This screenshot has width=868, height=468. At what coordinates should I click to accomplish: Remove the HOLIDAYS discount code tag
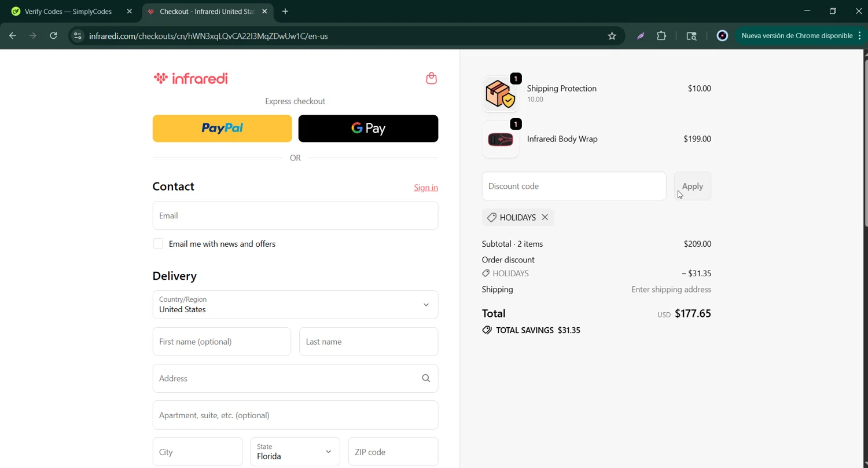click(545, 217)
